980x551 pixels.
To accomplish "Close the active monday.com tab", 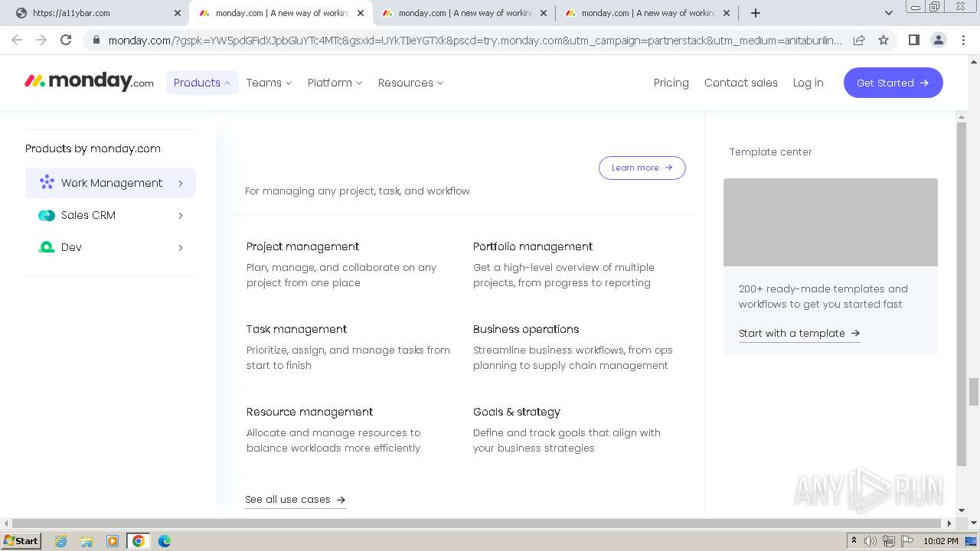I will [361, 13].
